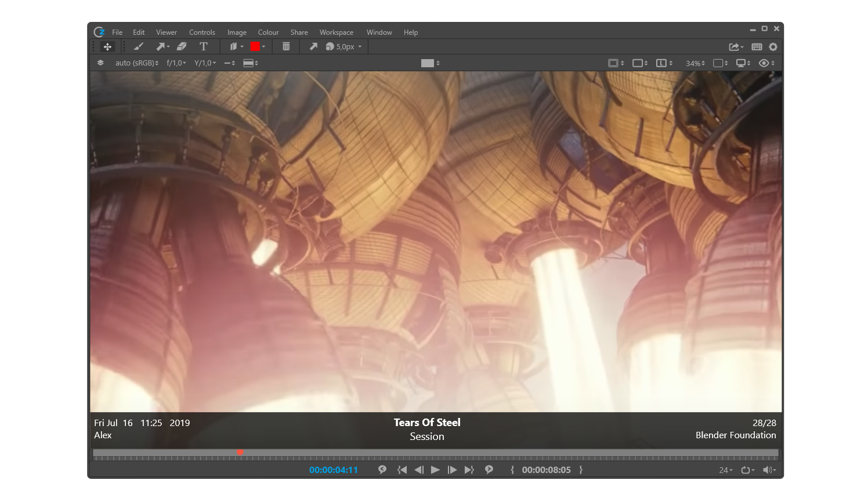868x502 pixels.
Task: Open the f/1,0 exposure dropdown
Action: (176, 63)
